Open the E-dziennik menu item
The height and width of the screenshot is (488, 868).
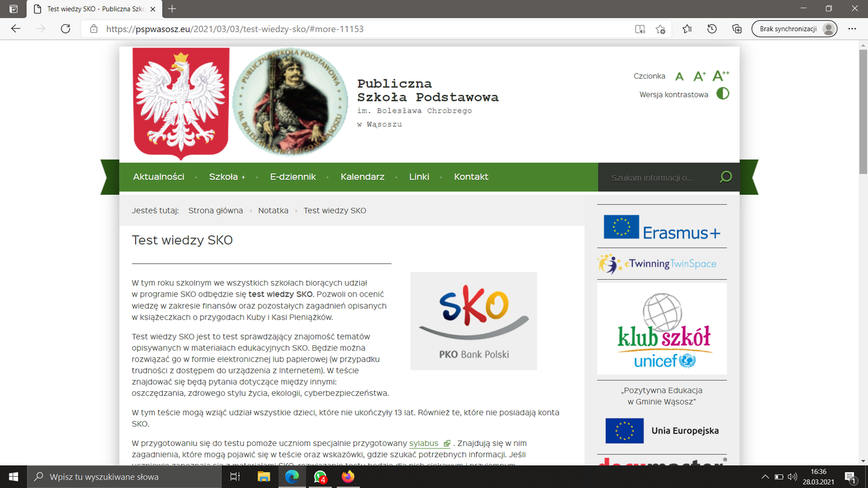(292, 177)
